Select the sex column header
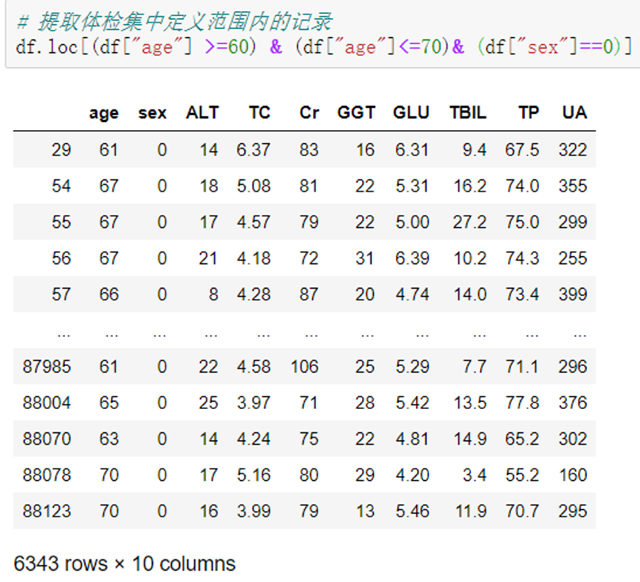Screen dimensions: 640x582 [x=152, y=113]
